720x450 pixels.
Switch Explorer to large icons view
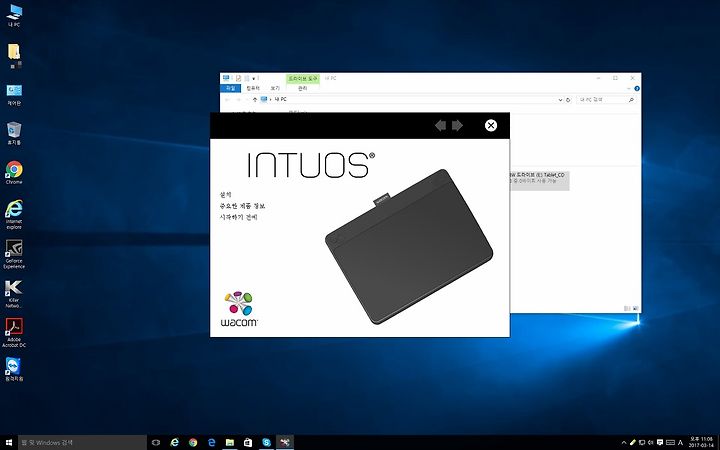636,309
